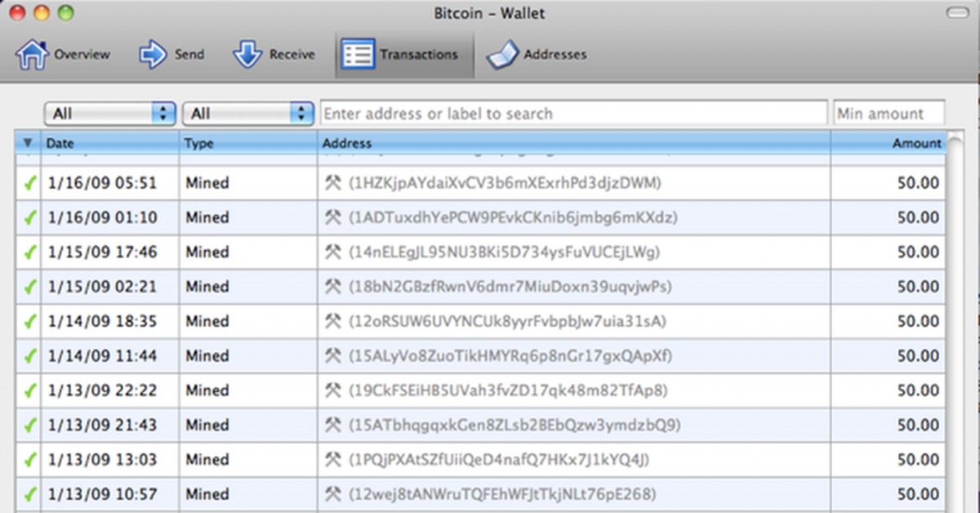Sort by Type column header

click(x=248, y=143)
